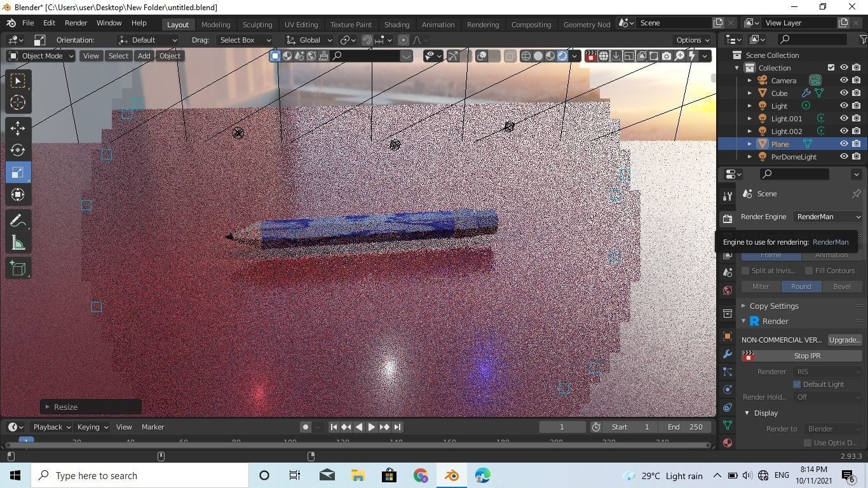Open the File menu
This screenshot has height=488, width=868.
28,23
